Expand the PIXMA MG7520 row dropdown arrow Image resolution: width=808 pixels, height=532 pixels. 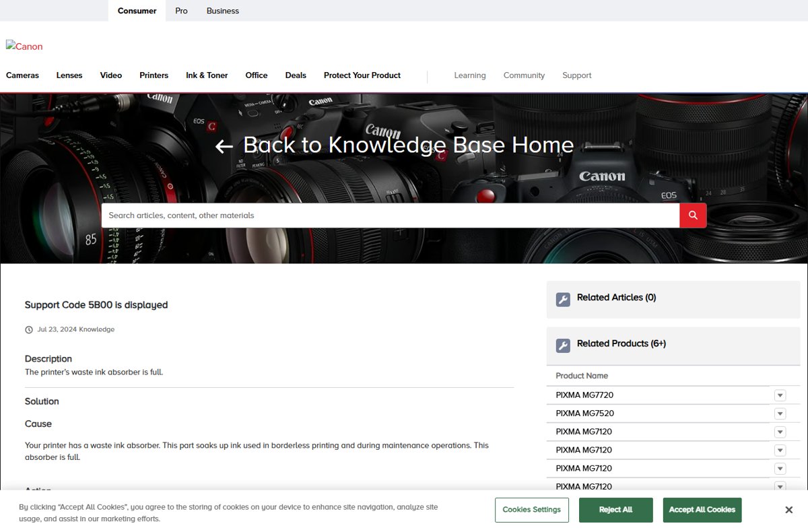pos(780,413)
